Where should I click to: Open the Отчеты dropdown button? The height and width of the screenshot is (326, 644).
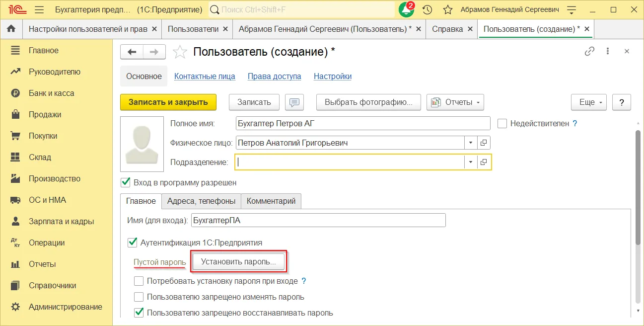pyautogui.click(x=455, y=102)
